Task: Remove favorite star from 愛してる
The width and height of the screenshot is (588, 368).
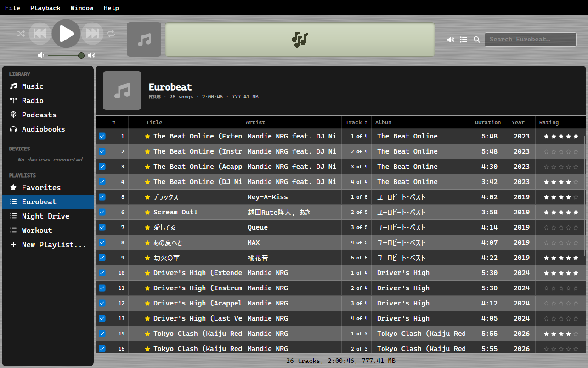Action: pos(147,227)
